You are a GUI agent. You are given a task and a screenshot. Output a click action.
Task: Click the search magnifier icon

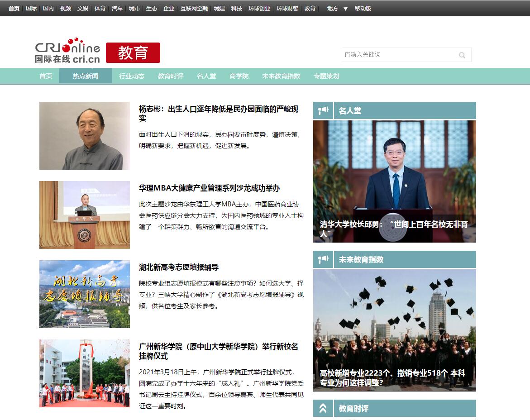462,55
